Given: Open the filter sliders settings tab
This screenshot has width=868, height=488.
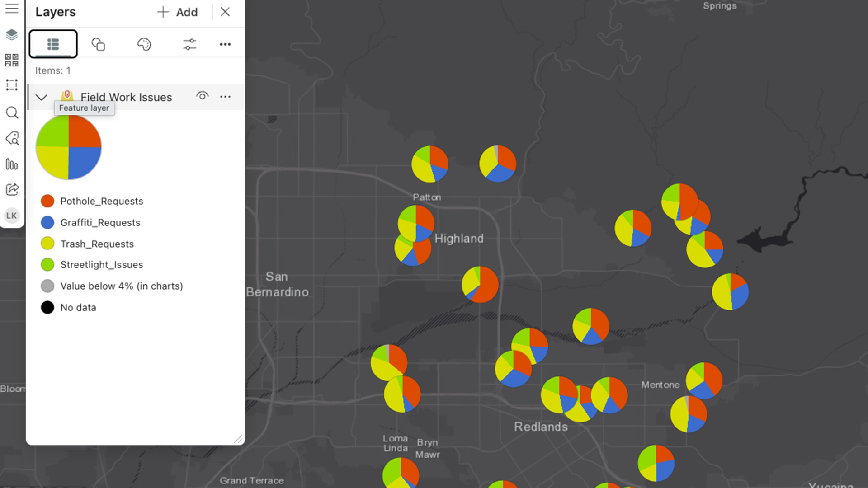Looking at the screenshot, I should click(x=189, y=44).
